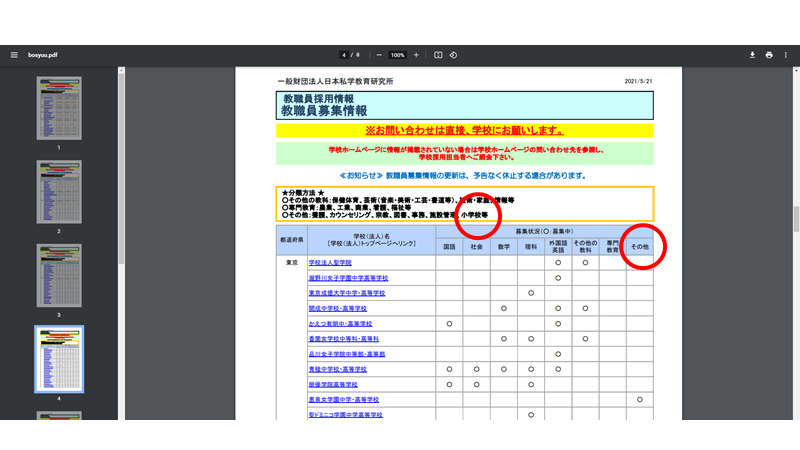Open the 東京成徳大学中学・高等学校 link
Screen dimensions: 800x450
[347, 293]
